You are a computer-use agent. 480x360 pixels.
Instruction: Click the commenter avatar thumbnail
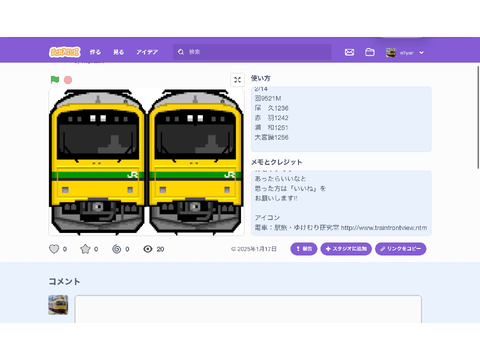click(x=58, y=305)
